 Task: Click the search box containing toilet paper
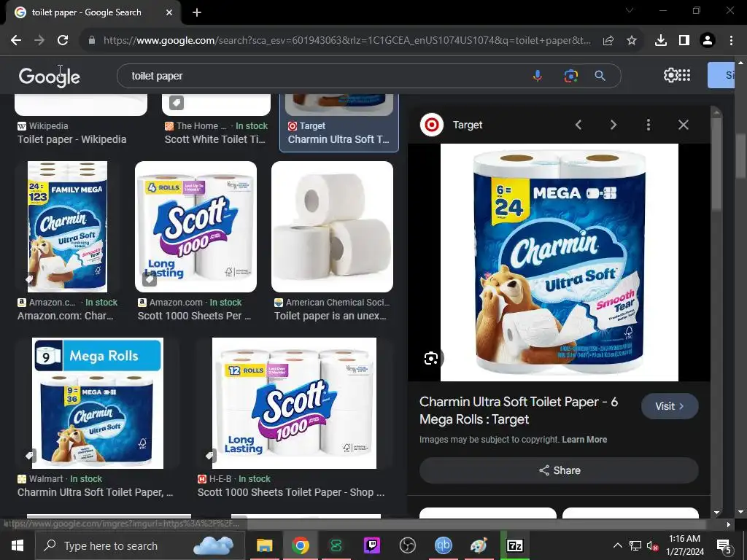324,76
